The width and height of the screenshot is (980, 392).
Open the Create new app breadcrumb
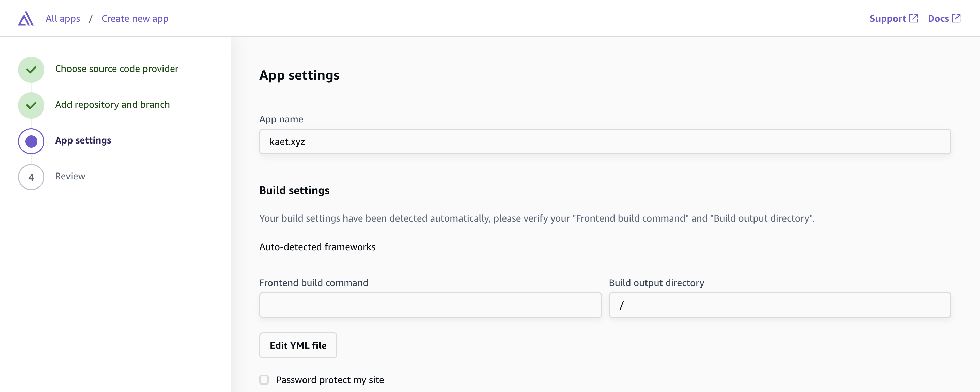[x=135, y=19]
